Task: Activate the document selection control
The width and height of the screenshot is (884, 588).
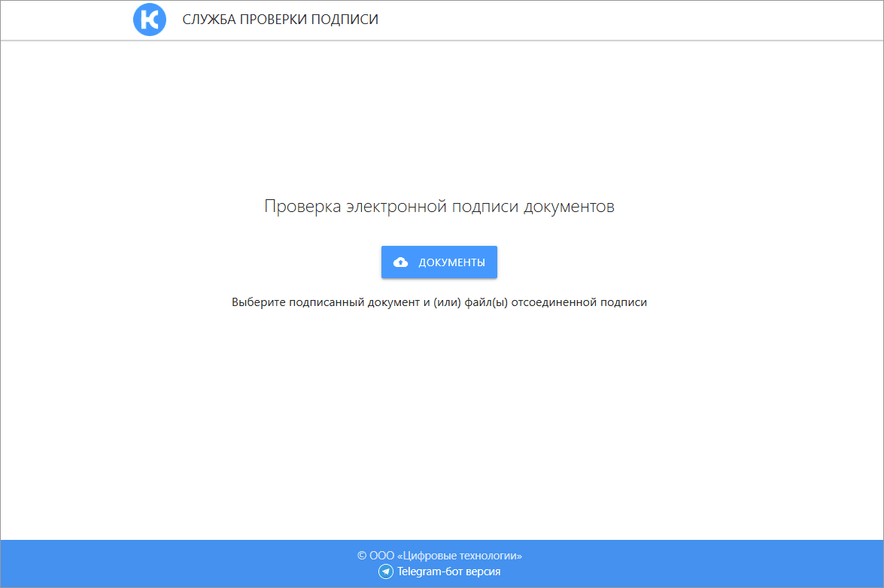Action: [x=439, y=262]
